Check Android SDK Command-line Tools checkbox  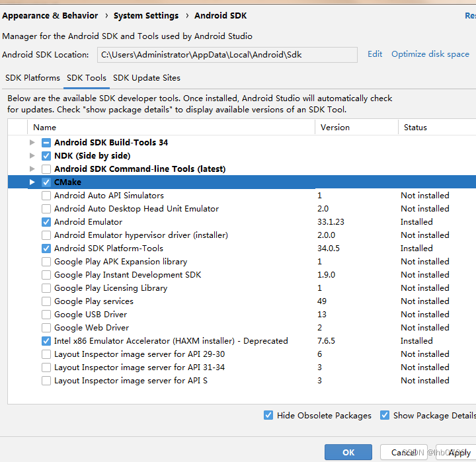[x=46, y=169]
